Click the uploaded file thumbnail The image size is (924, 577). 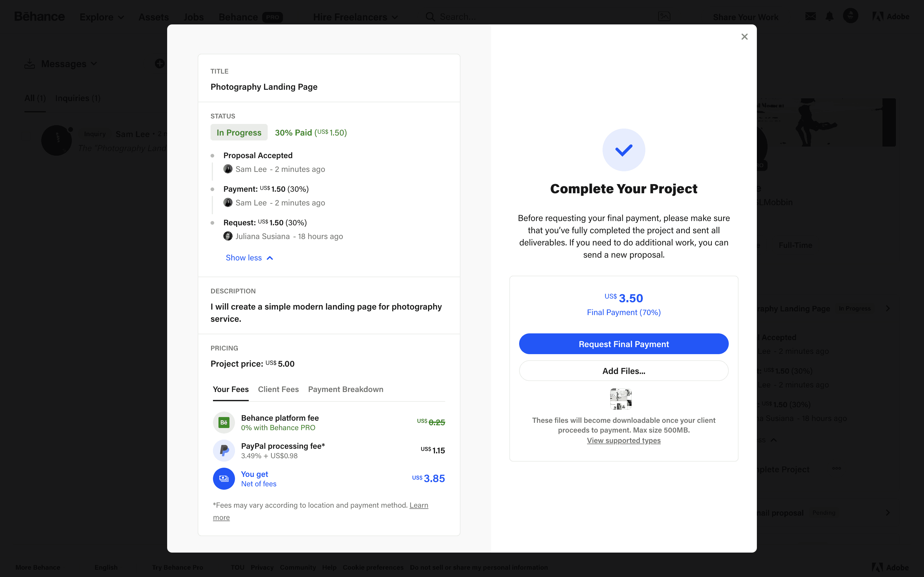[621, 399]
